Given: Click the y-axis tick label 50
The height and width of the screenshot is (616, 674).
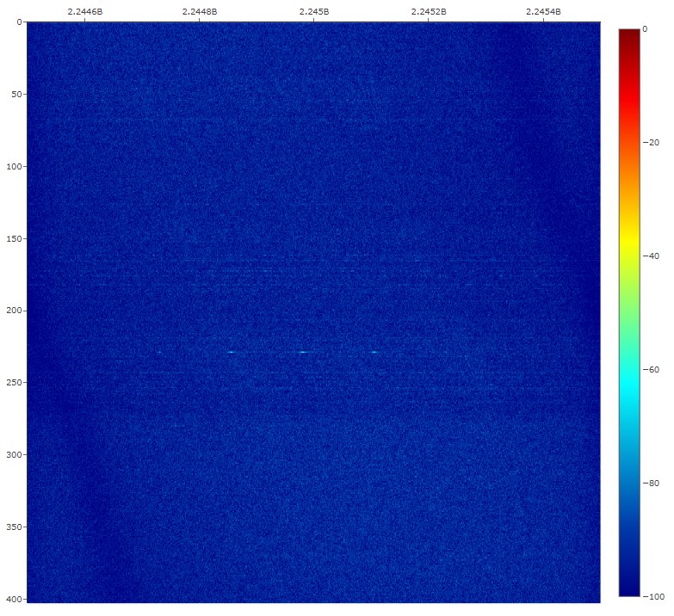Looking at the screenshot, I should 16,94.
